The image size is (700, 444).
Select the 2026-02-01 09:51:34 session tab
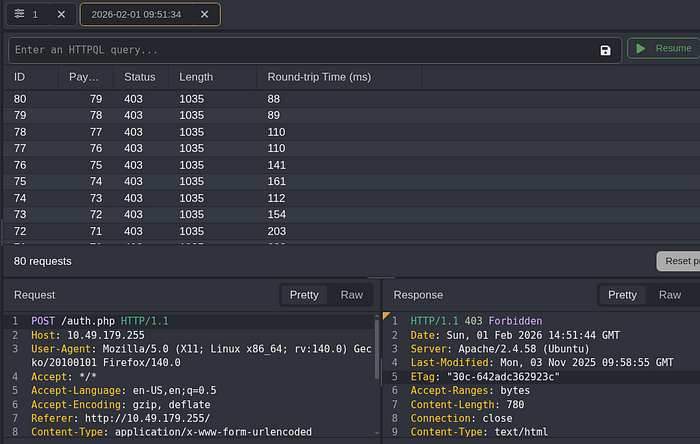pos(136,15)
